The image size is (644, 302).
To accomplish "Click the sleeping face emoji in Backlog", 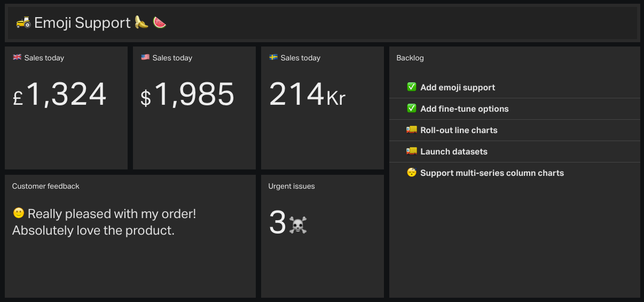I will (x=411, y=173).
